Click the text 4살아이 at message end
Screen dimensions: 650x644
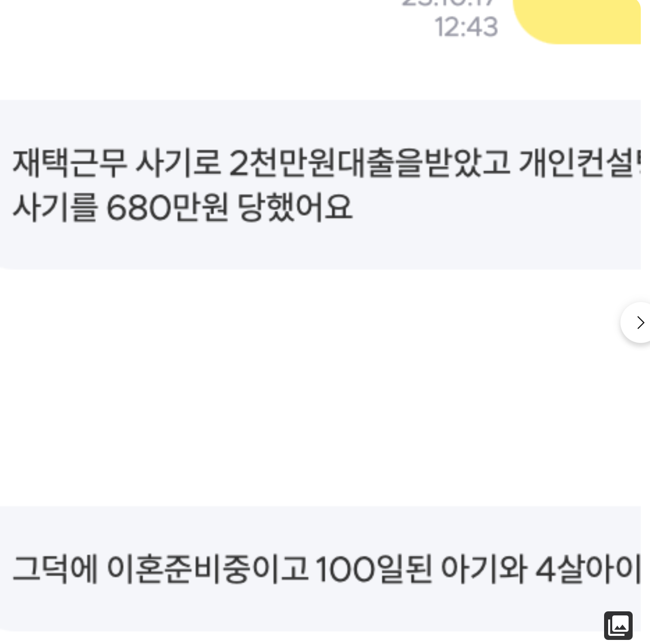pyautogui.click(x=588, y=569)
